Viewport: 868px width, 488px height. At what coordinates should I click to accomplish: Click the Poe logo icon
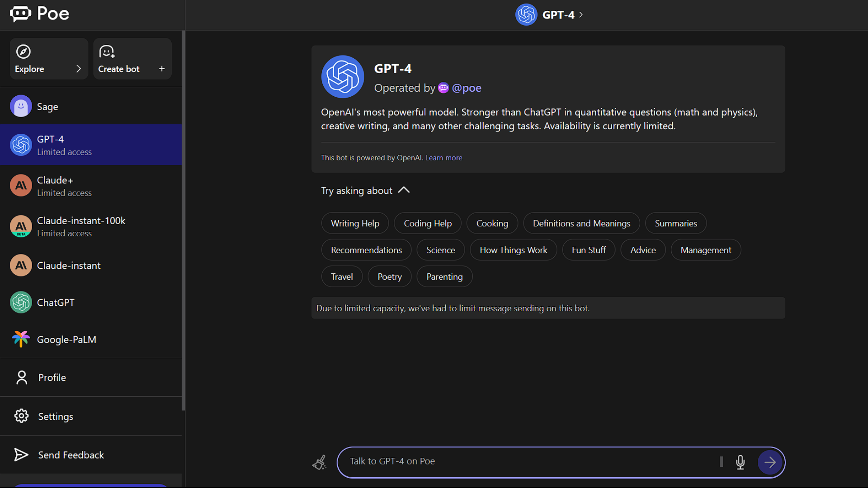point(20,14)
